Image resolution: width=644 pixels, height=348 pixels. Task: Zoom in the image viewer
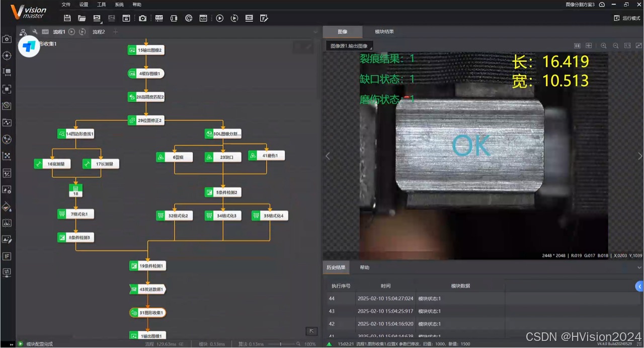(604, 46)
